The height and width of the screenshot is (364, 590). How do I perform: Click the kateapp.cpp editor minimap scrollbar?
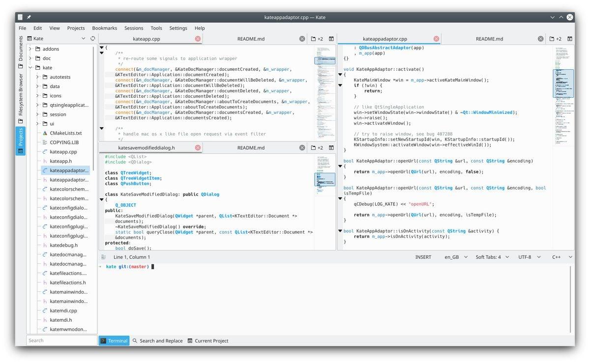point(324,92)
